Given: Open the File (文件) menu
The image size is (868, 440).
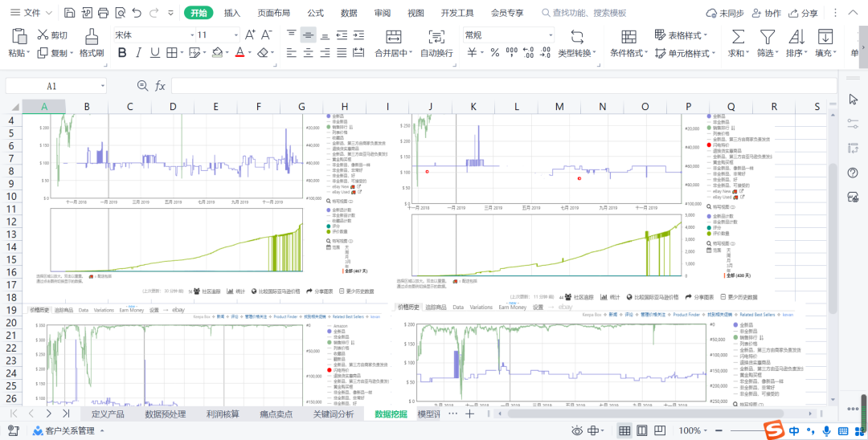Looking at the screenshot, I should click(31, 13).
